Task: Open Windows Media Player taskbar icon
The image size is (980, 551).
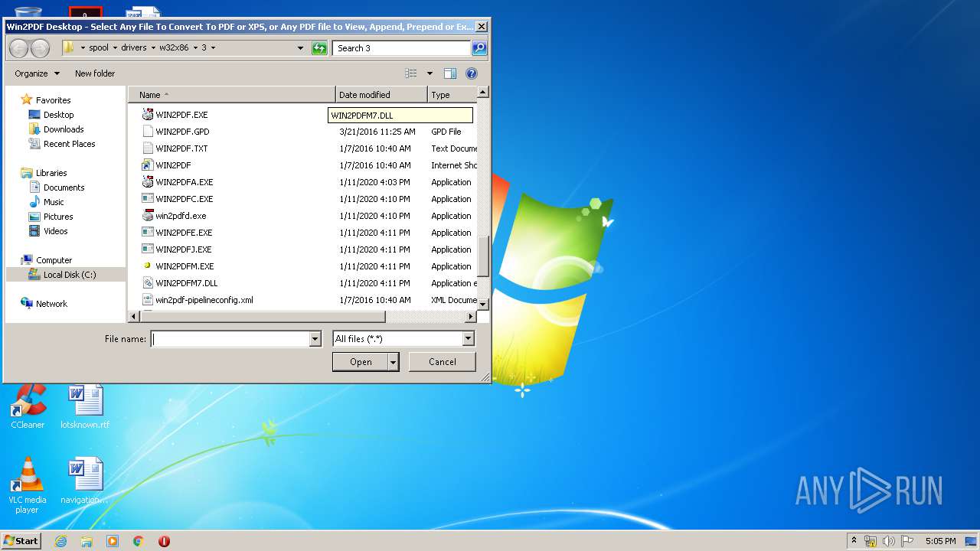Action: pos(113,541)
